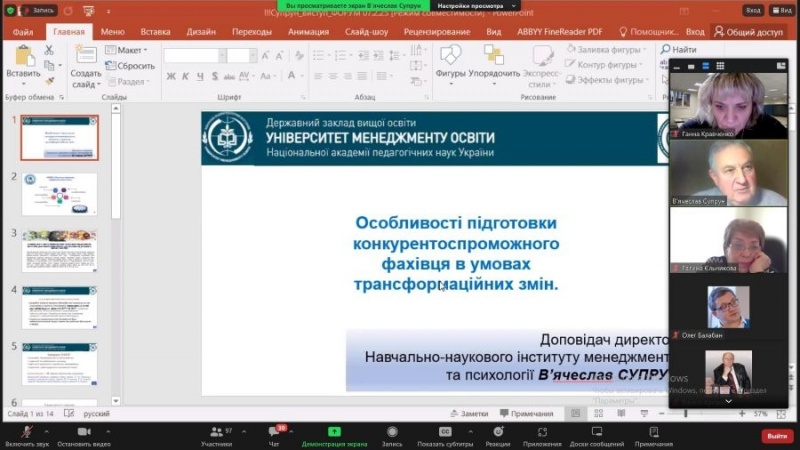Switch to the Animation (Анимация) tab

(308, 31)
